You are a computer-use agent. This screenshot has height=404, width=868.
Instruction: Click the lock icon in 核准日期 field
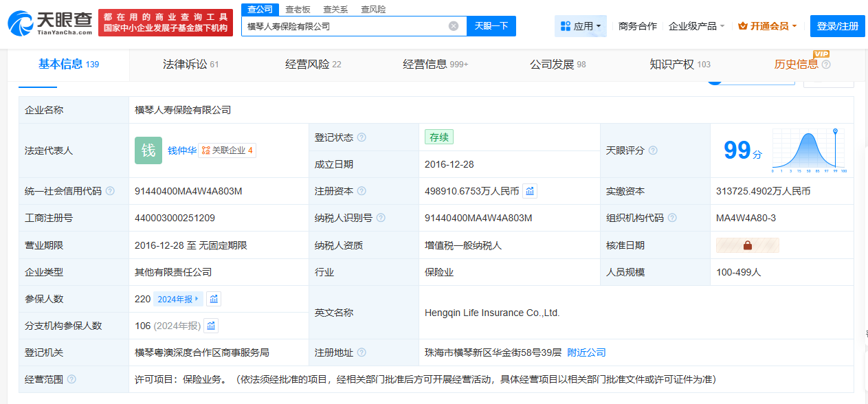point(747,245)
